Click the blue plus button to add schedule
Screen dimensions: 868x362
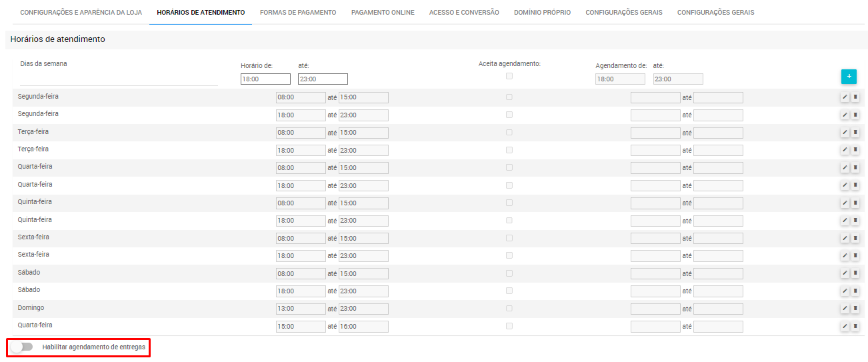[849, 77]
